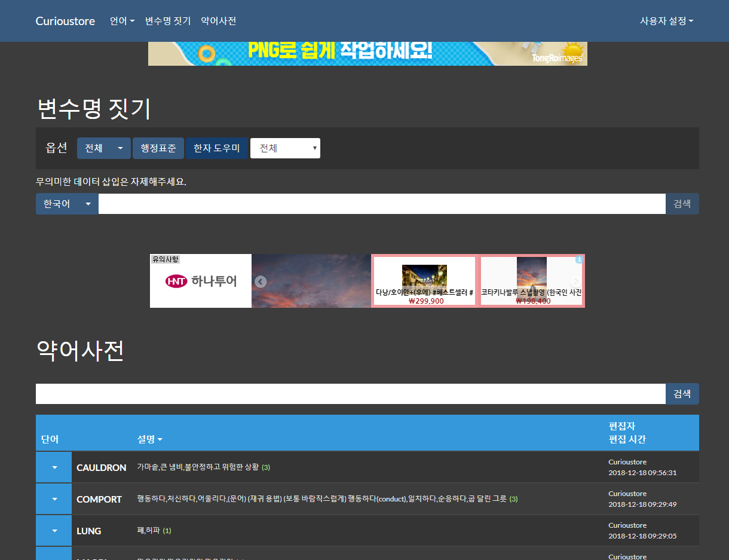
Task: Click the 하나투어 logo in the ad
Action: click(201, 281)
